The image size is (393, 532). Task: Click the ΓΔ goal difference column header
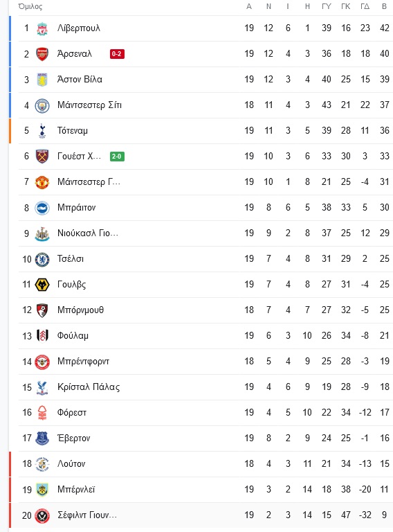365,6
